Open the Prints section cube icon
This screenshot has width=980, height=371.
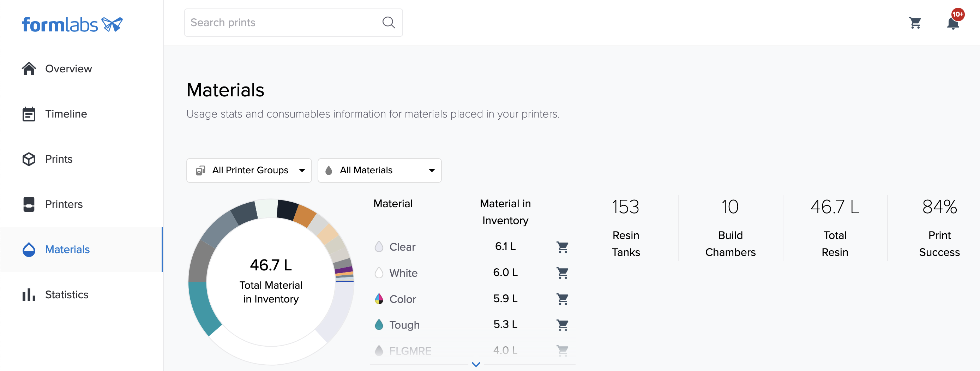(x=29, y=159)
